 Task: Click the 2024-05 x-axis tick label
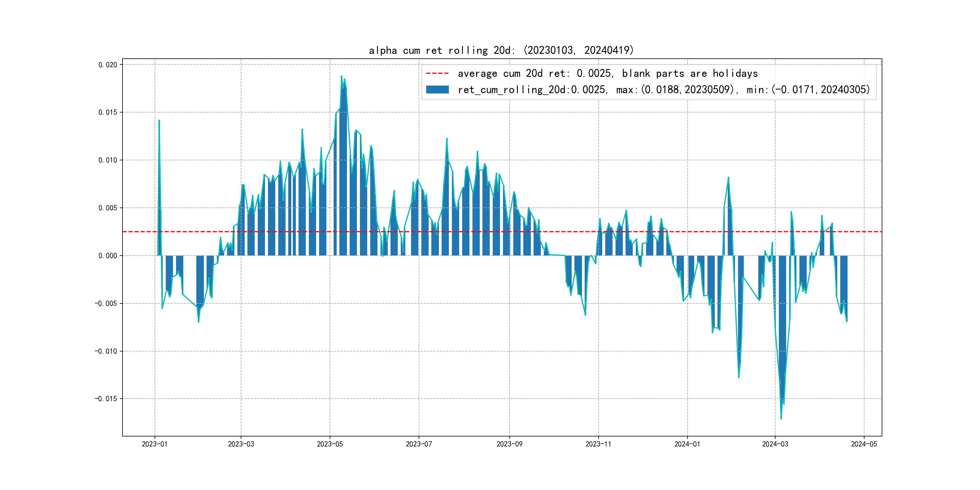[x=864, y=444]
